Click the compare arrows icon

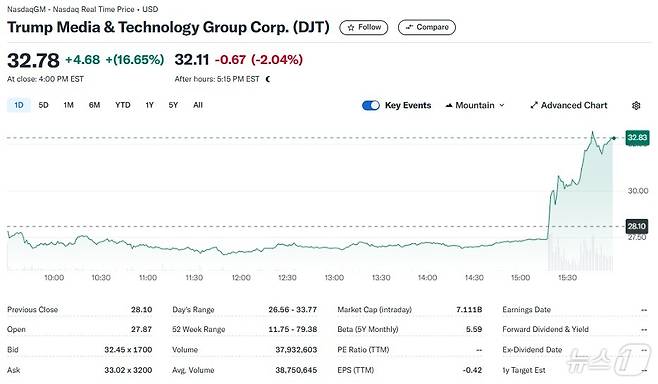tap(409, 27)
